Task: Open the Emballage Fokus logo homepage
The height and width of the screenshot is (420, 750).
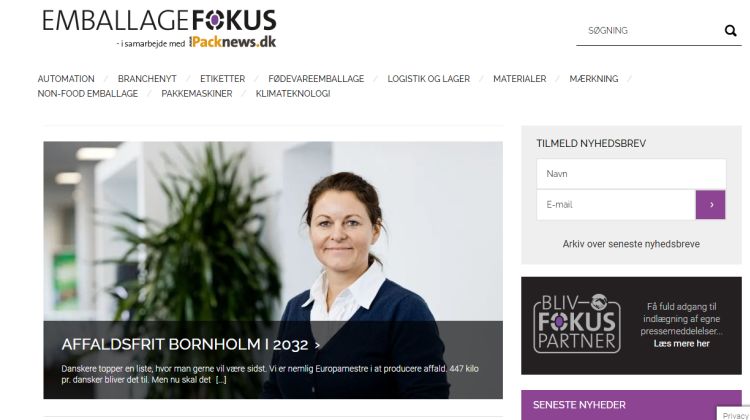Action: [159, 22]
